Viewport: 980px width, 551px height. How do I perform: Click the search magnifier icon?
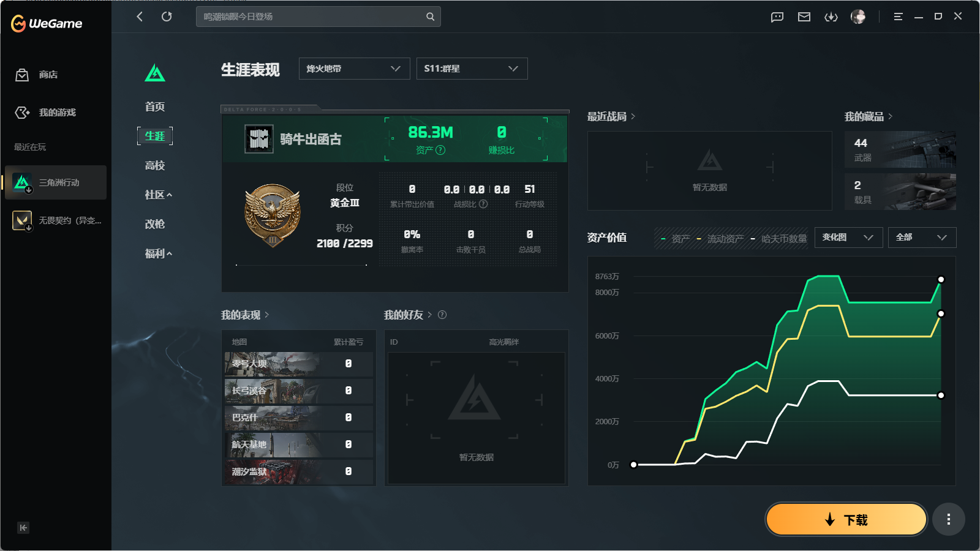click(431, 17)
